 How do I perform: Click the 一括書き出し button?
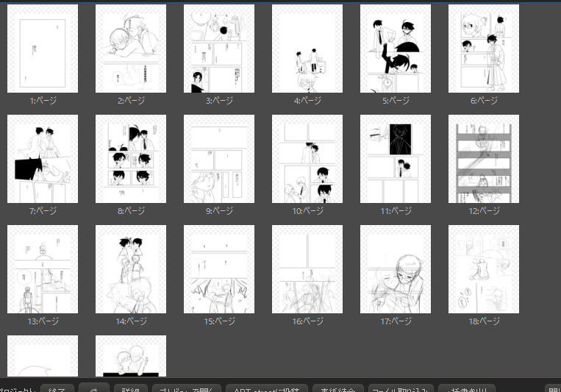pos(467,388)
